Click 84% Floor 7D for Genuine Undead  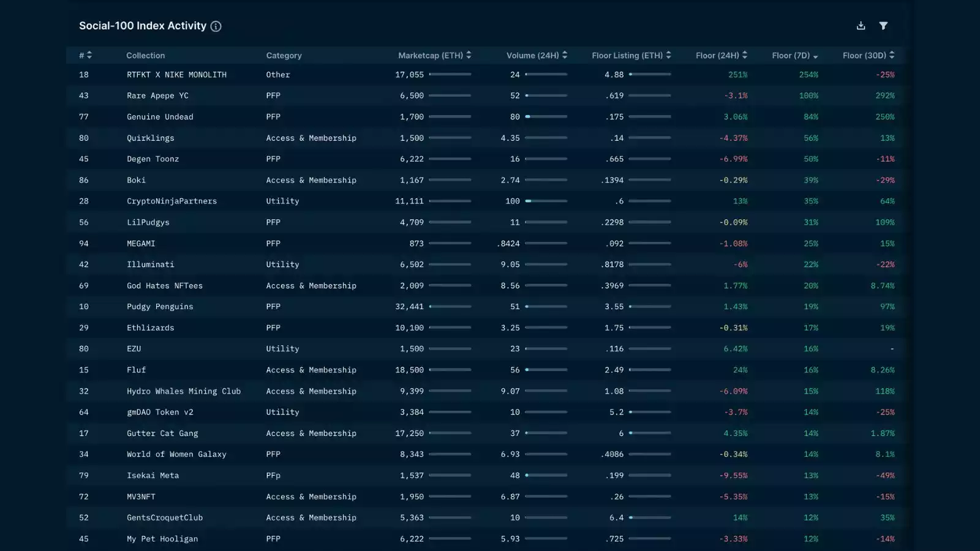tap(811, 117)
